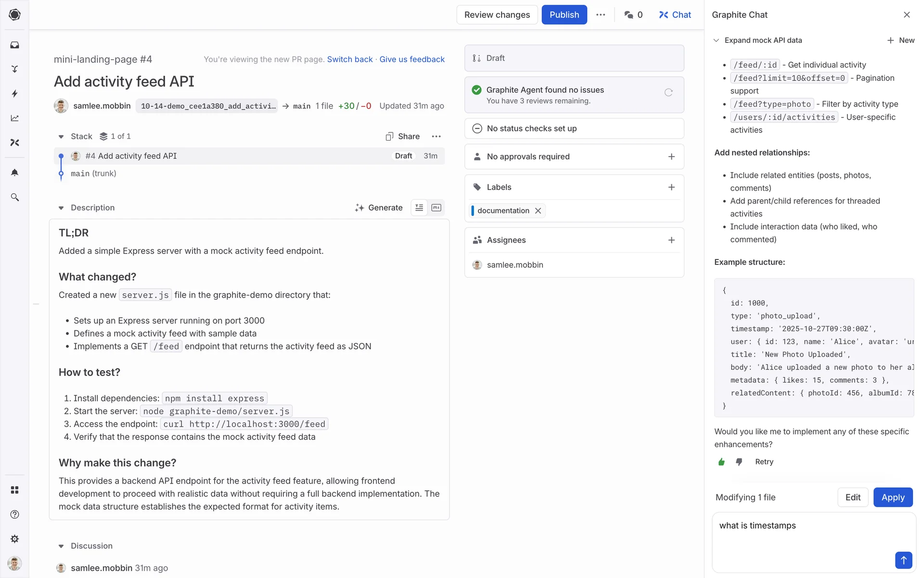
Task: Open the insights chart sidebar icon
Action: click(x=14, y=118)
